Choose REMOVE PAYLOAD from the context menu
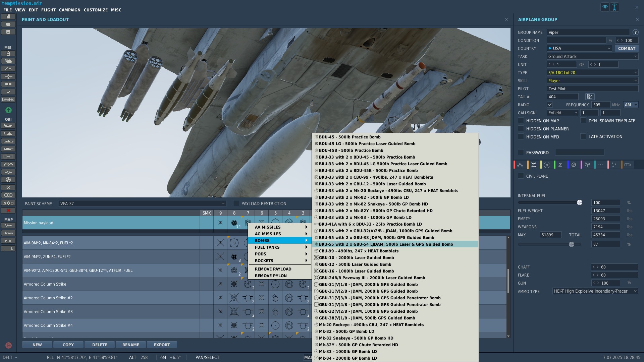 tap(273, 269)
